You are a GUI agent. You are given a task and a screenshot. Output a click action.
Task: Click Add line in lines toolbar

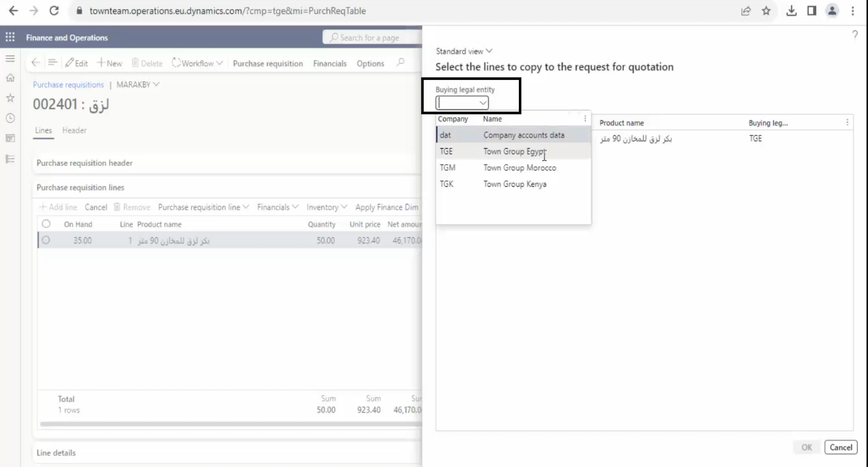point(58,207)
